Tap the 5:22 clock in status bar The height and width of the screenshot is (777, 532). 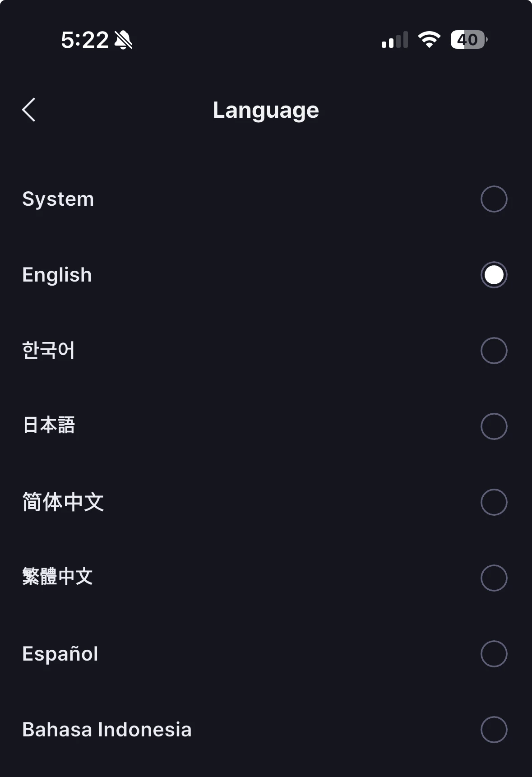85,40
